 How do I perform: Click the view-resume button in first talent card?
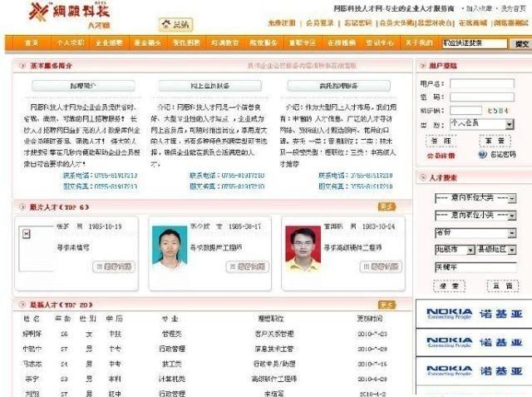(114, 266)
